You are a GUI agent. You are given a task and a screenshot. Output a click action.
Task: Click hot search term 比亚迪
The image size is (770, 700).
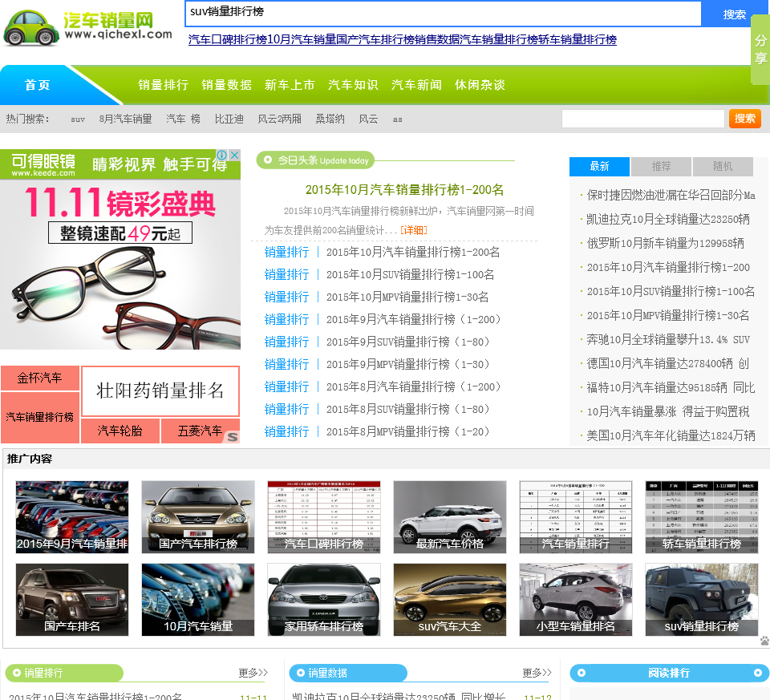click(229, 119)
